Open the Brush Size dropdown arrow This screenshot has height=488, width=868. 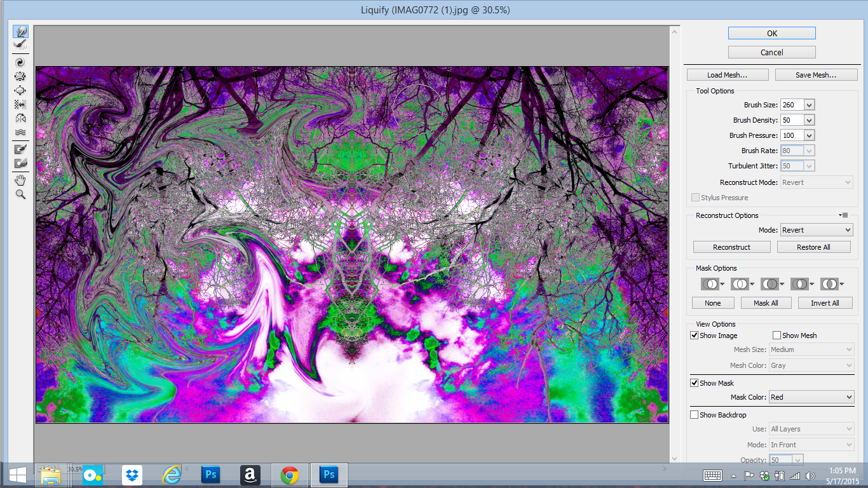click(x=809, y=105)
